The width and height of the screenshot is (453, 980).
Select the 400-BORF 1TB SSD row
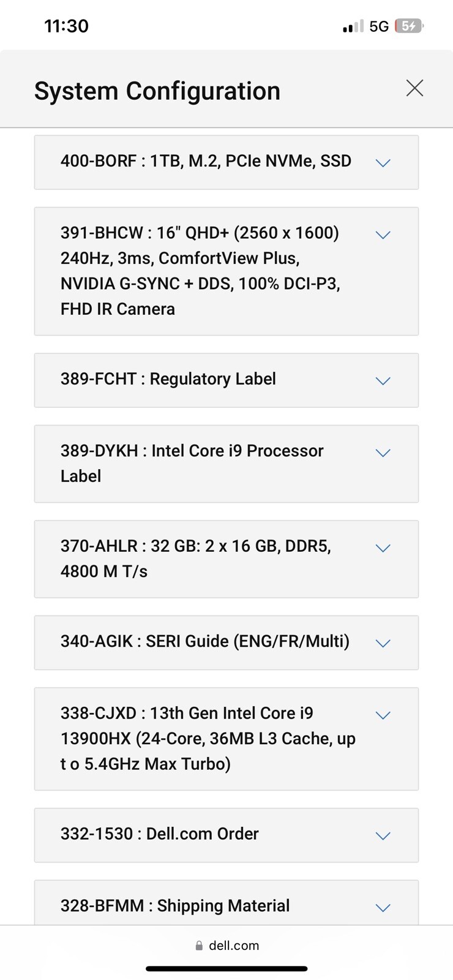(206, 161)
